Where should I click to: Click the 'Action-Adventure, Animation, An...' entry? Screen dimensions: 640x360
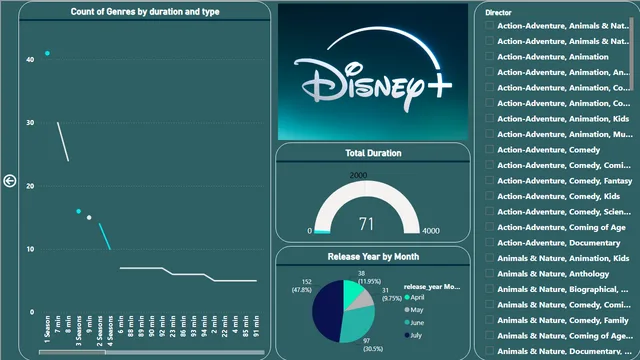coord(563,72)
